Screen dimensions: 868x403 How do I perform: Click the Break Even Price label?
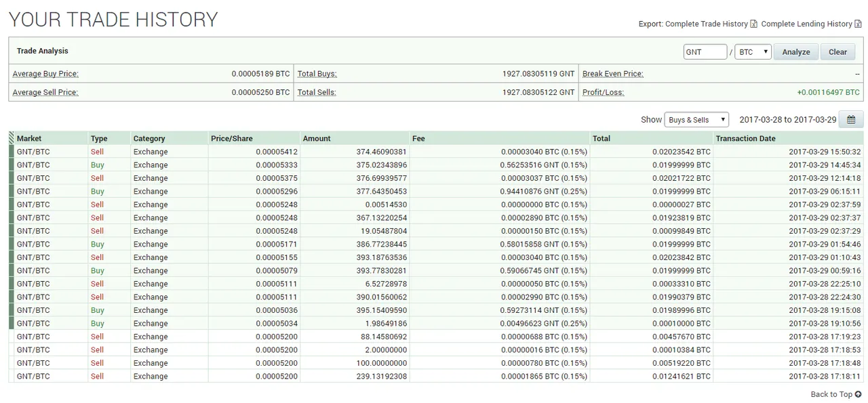click(613, 74)
